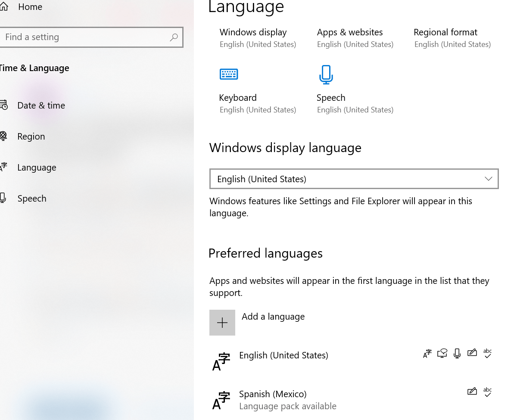Open the Keyboard settings icon

[x=228, y=74]
